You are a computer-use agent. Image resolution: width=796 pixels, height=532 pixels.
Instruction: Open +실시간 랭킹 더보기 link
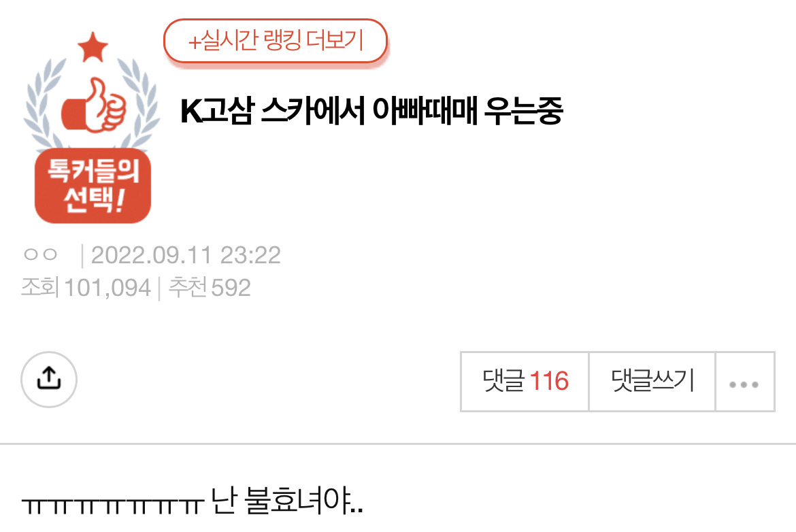(x=276, y=41)
